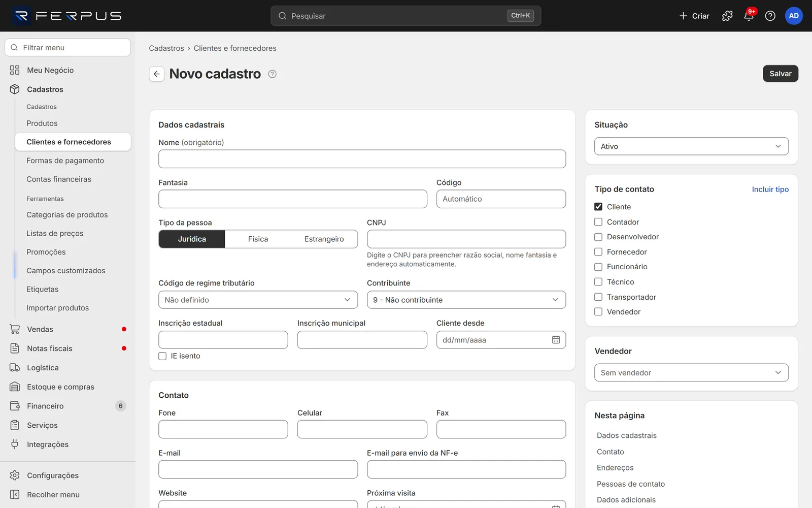
Task: Open the AD user avatar menu
Action: pos(794,16)
